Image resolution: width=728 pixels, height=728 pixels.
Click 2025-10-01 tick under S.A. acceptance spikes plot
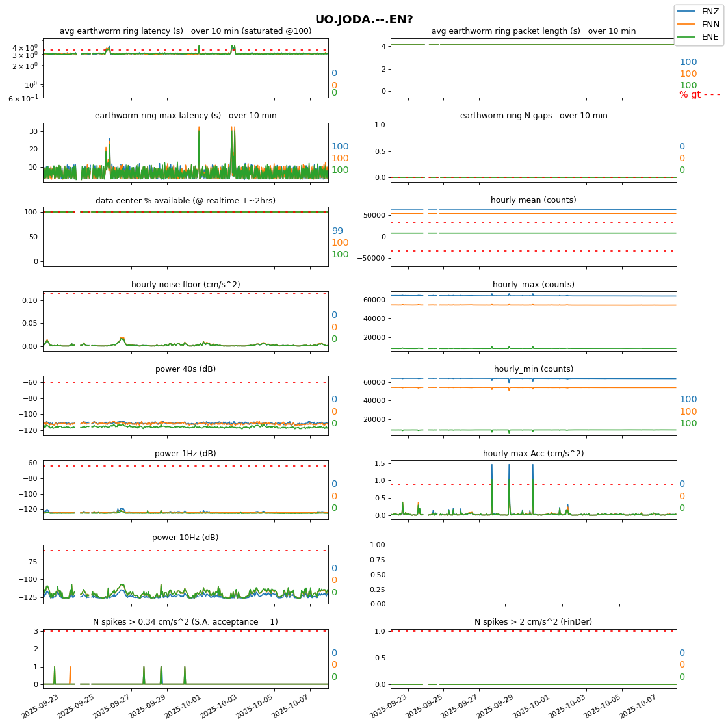[184, 705]
